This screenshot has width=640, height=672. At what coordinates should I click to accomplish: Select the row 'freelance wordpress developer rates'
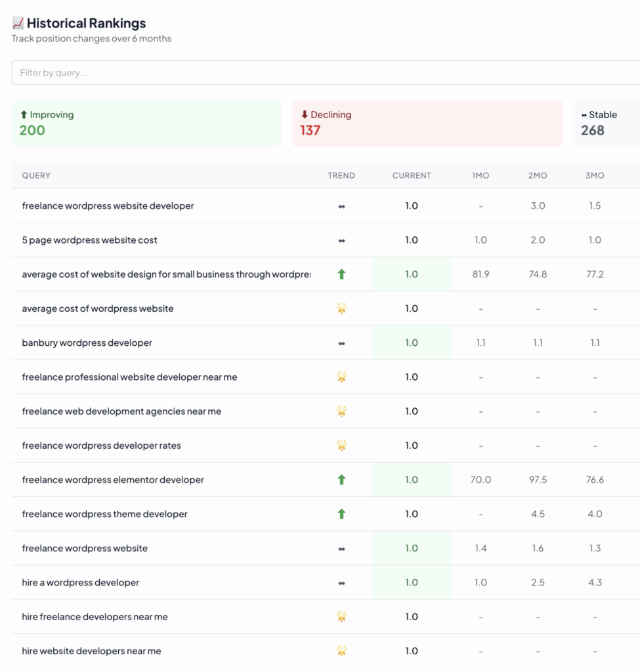pyautogui.click(x=96, y=445)
